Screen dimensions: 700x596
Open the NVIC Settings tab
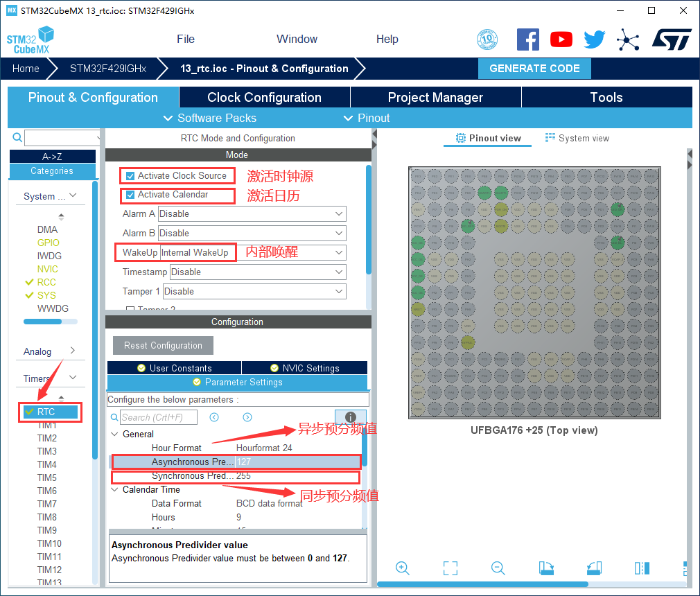304,368
